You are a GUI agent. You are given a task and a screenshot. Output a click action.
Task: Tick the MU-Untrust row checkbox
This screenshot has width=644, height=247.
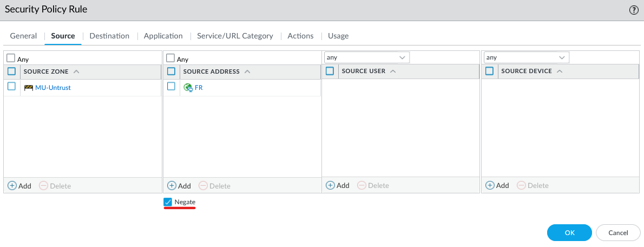coord(11,86)
